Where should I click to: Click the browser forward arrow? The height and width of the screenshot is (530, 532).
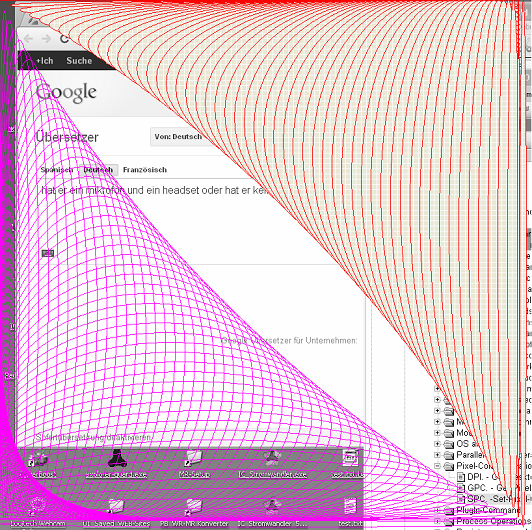[46, 39]
